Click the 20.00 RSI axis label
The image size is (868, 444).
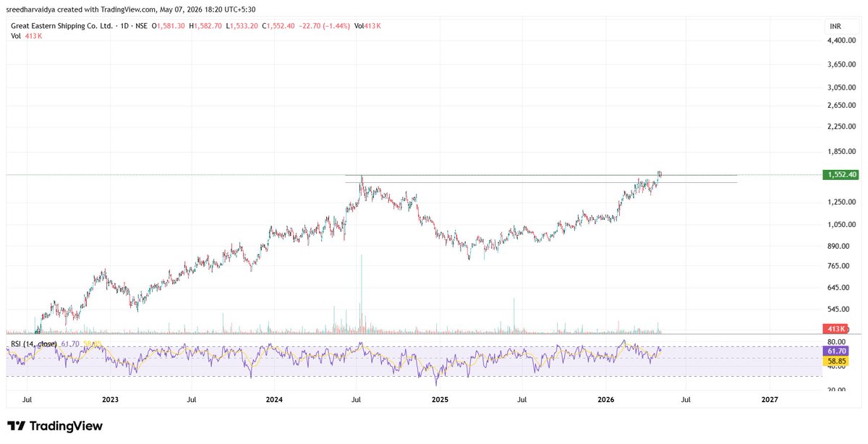click(x=838, y=390)
